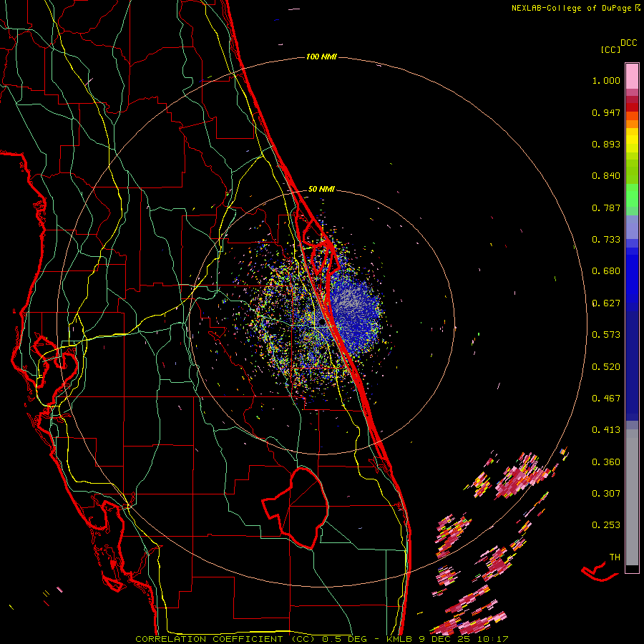Click the 0.627 value on the scale
Viewport: 644px width, 644px height.
pos(606,303)
